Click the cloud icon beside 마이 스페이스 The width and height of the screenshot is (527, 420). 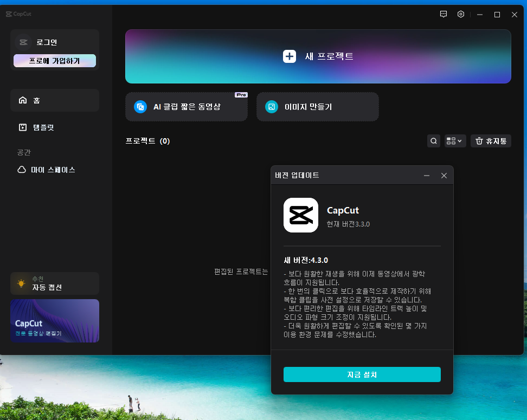(22, 170)
